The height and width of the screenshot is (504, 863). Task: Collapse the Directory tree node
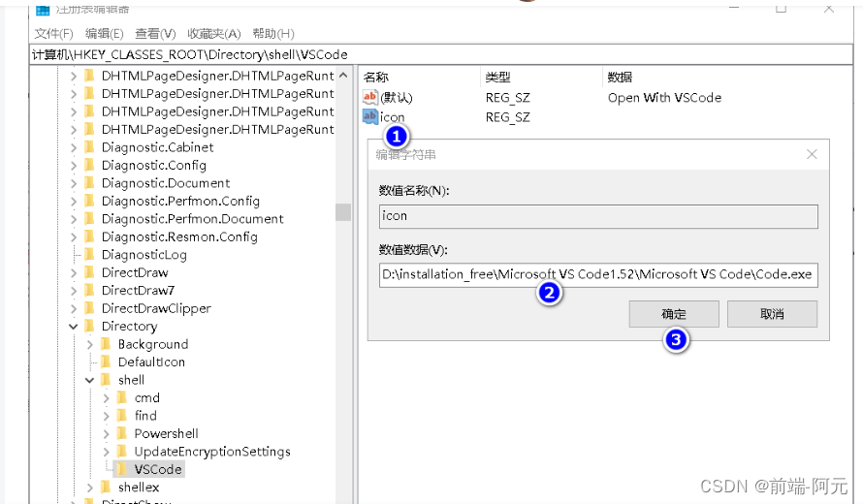(73, 327)
